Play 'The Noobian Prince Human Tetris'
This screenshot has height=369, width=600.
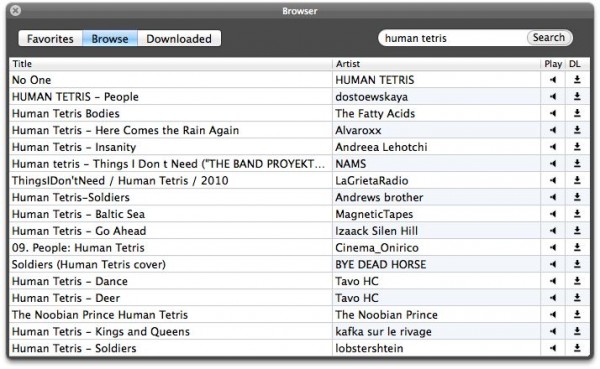[553, 315]
